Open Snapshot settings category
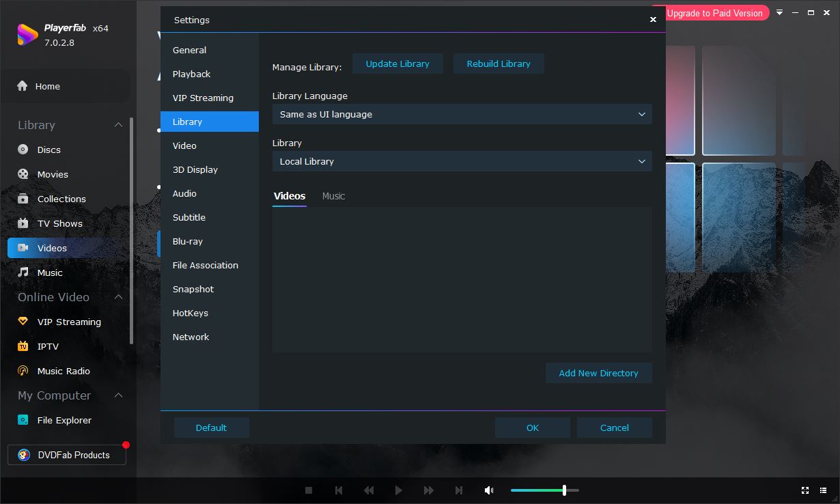This screenshot has width=840, height=504. pos(210,289)
